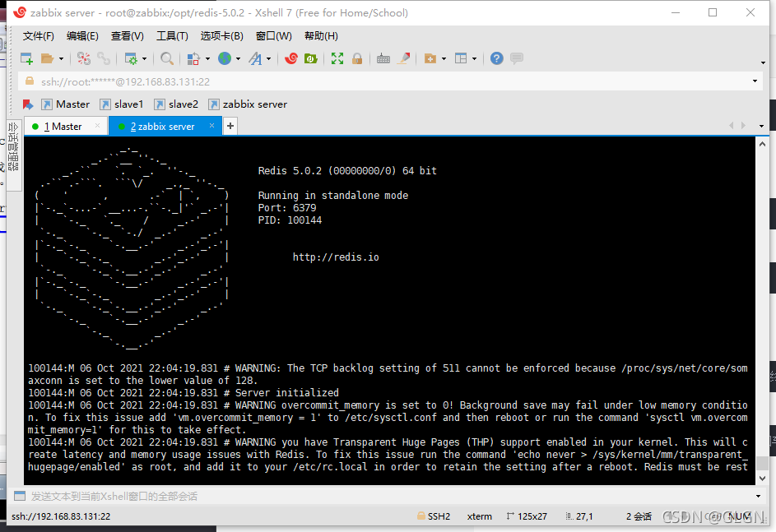Click the http://redis.io text in terminal
This screenshot has width=776, height=532.
pyautogui.click(x=336, y=257)
